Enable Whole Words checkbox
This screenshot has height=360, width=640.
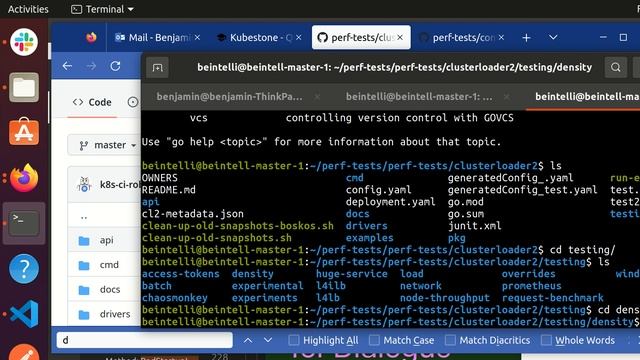(546, 340)
